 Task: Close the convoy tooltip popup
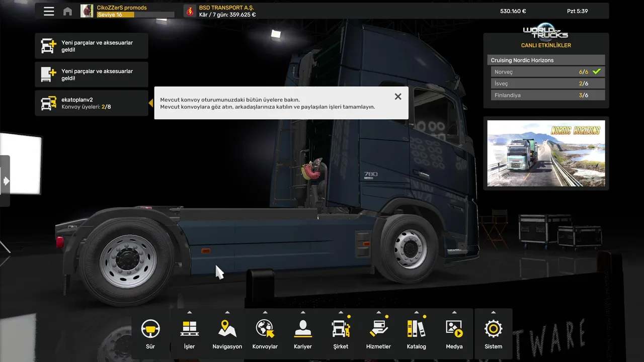pyautogui.click(x=398, y=97)
